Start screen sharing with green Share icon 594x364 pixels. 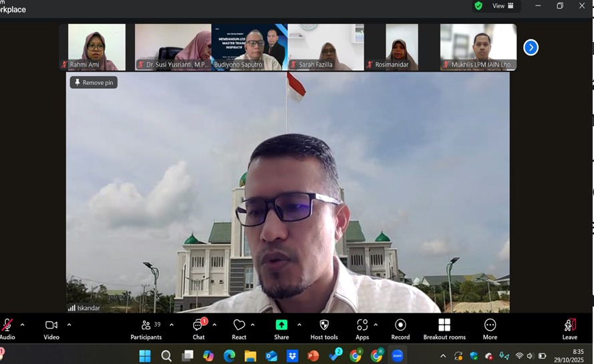(281, 329)
